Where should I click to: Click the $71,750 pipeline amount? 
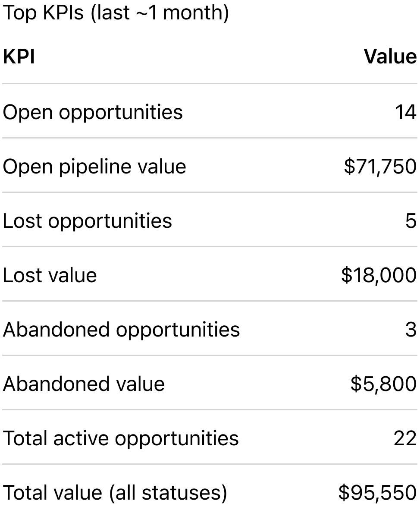[380, 167]
